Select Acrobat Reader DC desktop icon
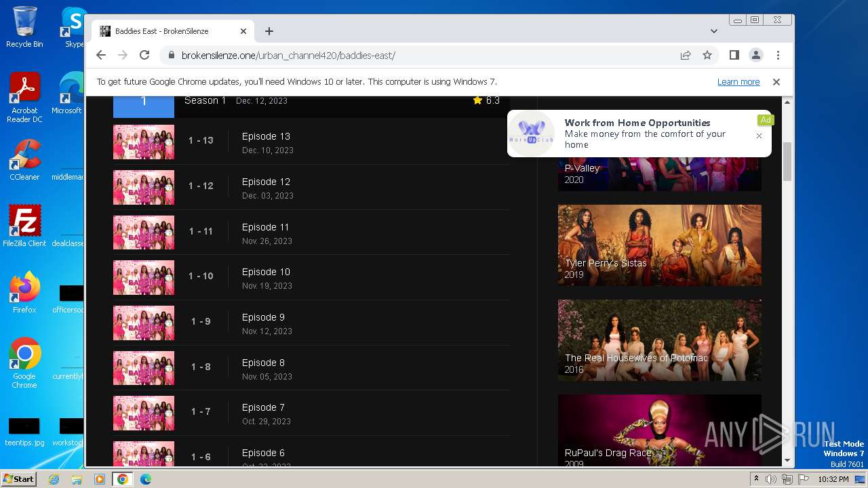The width and height of the screenshot is (868, 488). [x=24, y=98]
